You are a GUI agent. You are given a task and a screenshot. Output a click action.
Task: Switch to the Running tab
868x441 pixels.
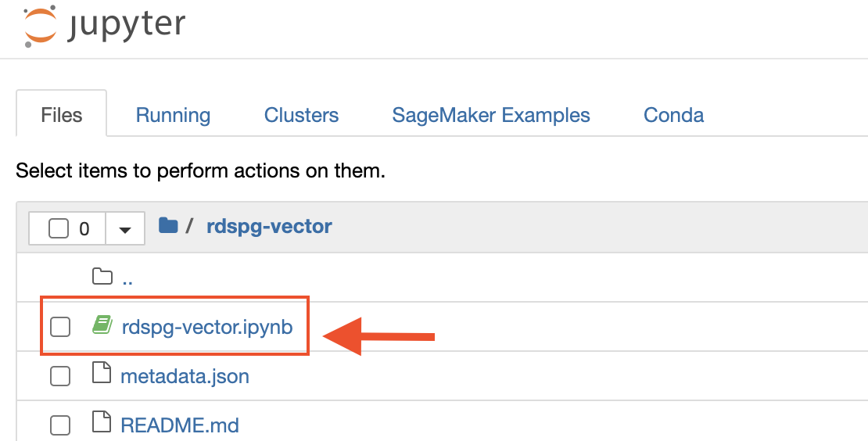tap(173, 115)
